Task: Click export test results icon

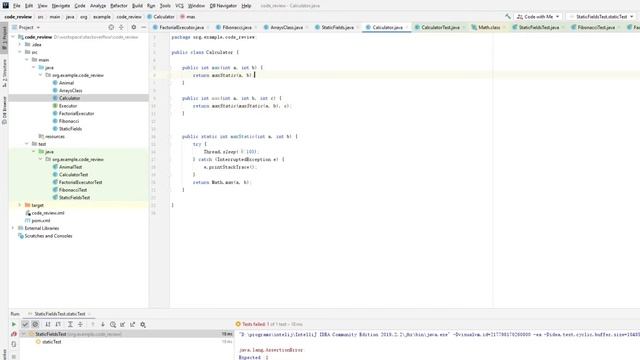Action: 133,324
